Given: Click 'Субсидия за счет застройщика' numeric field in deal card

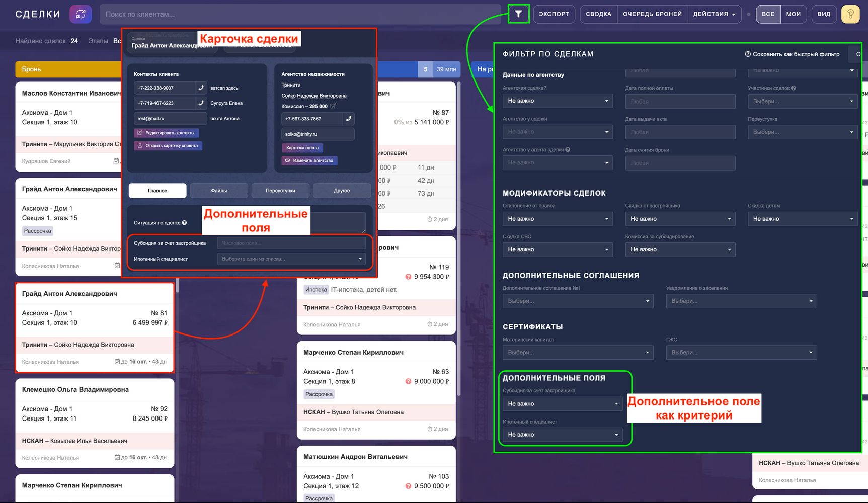Looking at the screenshot, I should point(291,243).
